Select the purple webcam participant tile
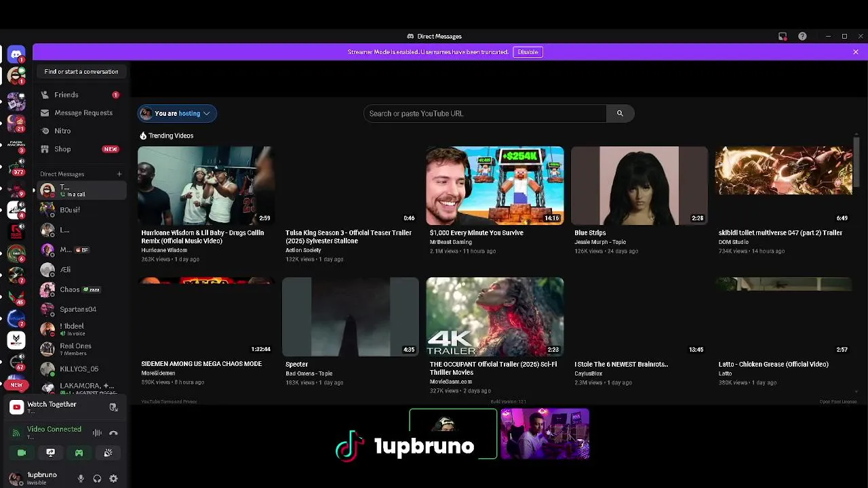The width and height of the screenshot is (868, 488). point(545,434)
